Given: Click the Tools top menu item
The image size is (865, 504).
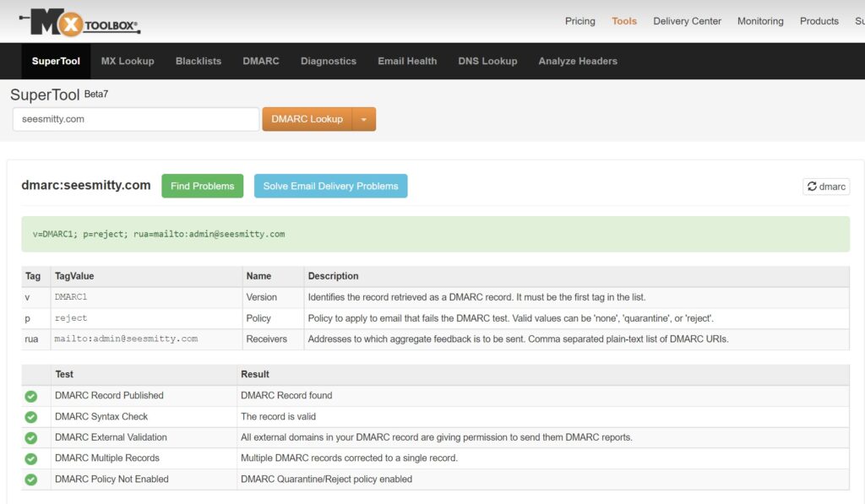Looking at the screenshot, I should coord(624,21).
